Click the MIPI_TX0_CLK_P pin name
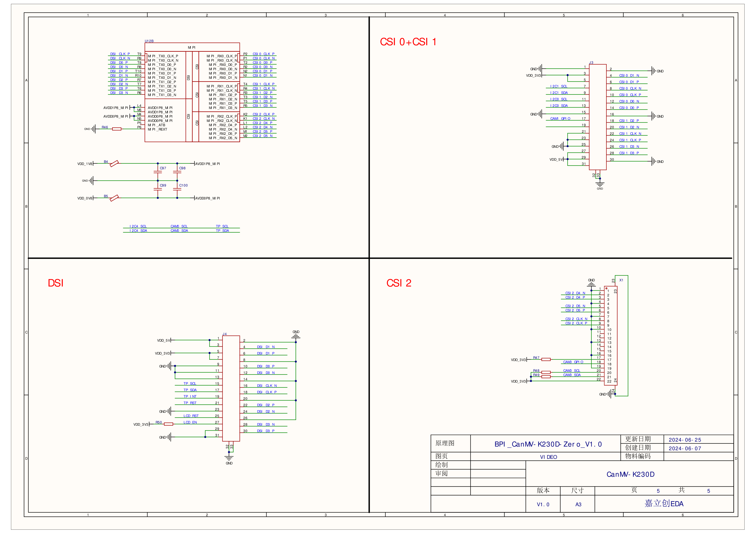 [163, 56]
